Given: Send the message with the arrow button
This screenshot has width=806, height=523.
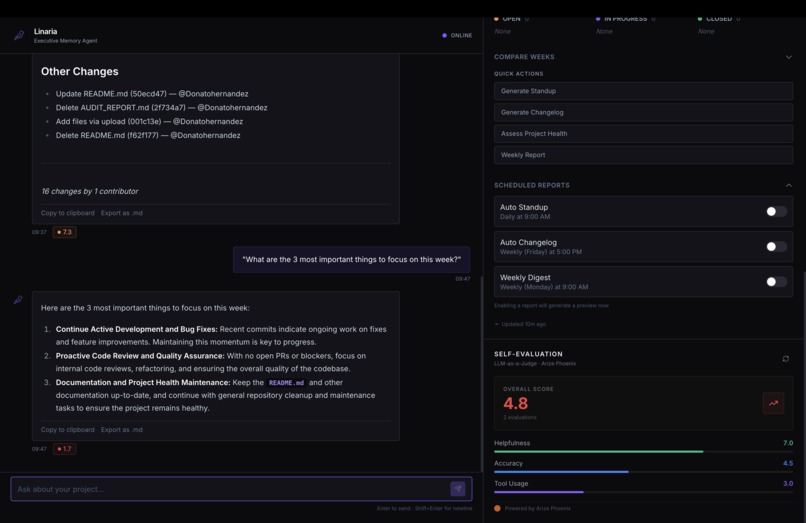Looking at the screenshot, I should [x=457, y=489].
